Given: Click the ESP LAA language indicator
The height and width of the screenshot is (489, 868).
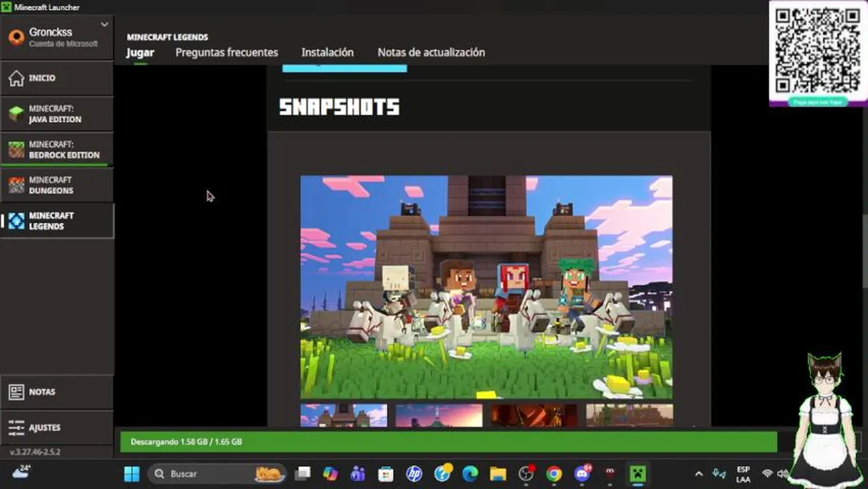Looking at the screenshot, I should click(x=743, y=474).
